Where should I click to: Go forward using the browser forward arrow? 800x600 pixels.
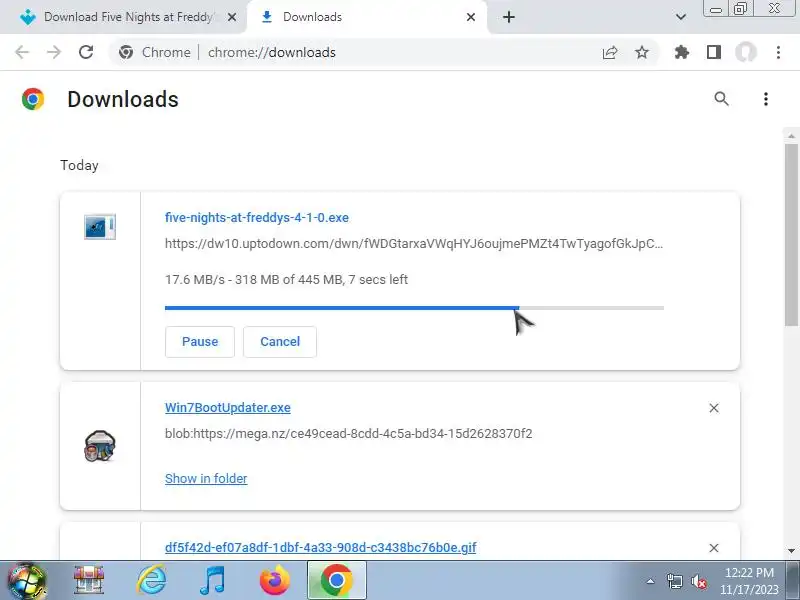pyautogui.click(x=54, y=52)
